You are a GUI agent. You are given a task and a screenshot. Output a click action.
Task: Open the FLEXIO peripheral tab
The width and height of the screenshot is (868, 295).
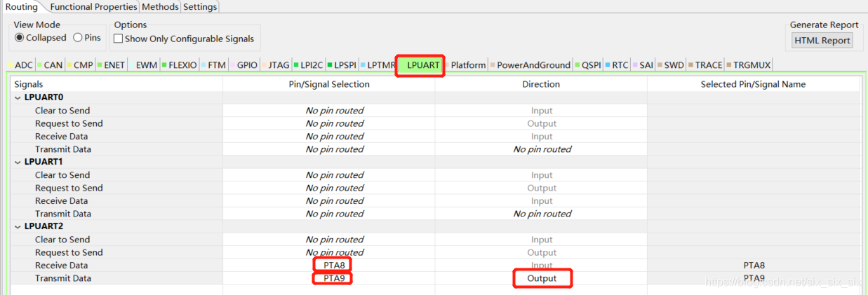coord(180,65)
